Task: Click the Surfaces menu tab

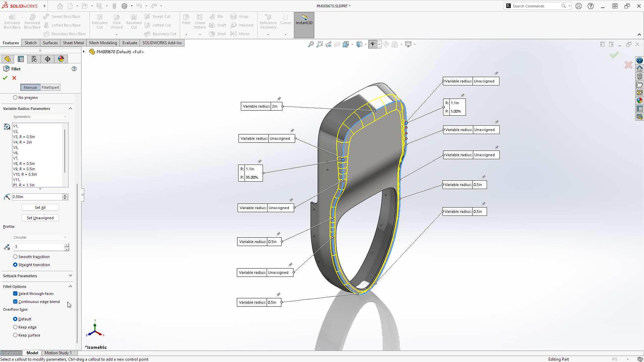Action: pos(50,43)
